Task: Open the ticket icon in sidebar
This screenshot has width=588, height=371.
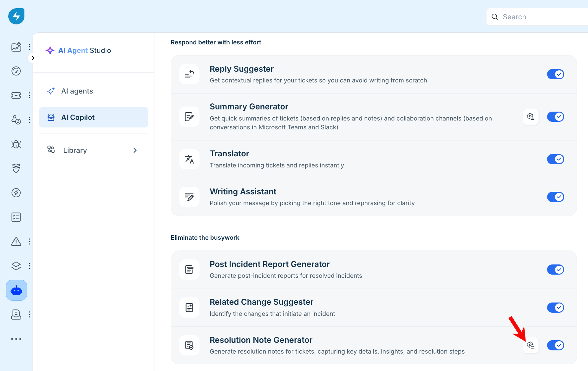Action: [x=16, y=95]
